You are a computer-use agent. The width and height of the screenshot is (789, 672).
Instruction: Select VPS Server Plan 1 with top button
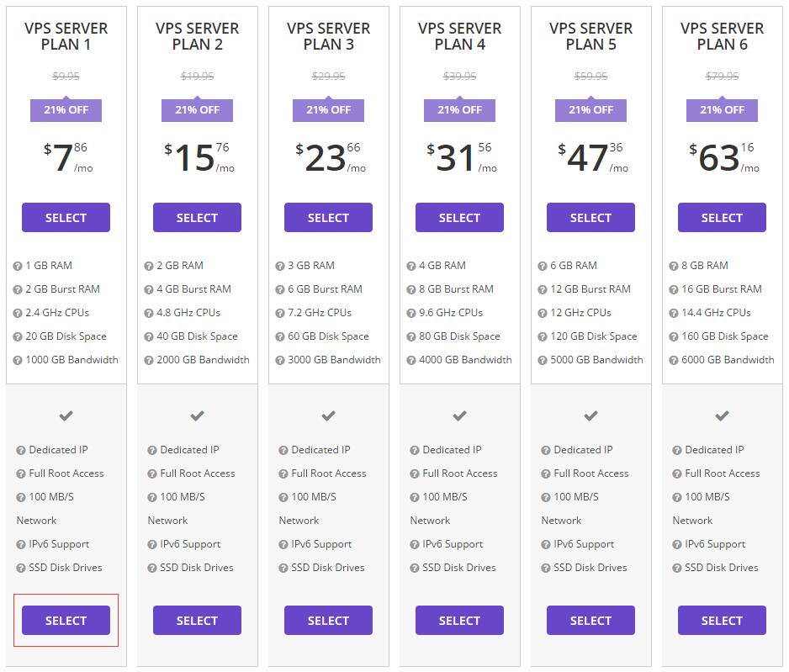point(66,217)
